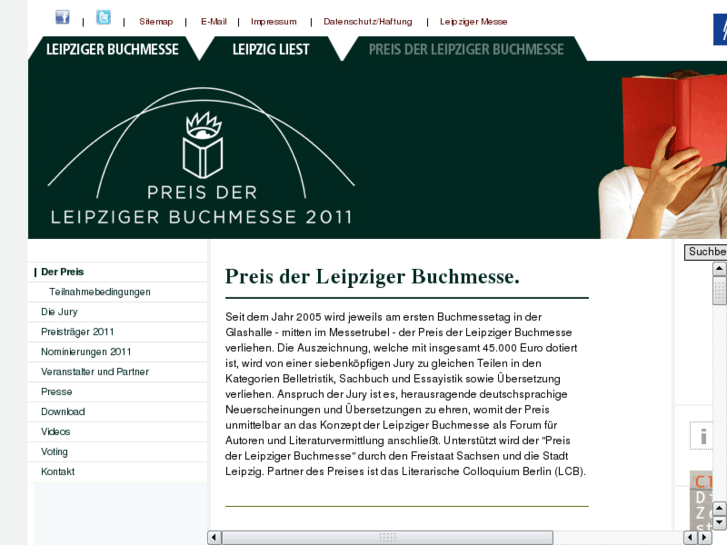Click the blue logo at top right
The image size is (727, 545).
tap(720, 30)
